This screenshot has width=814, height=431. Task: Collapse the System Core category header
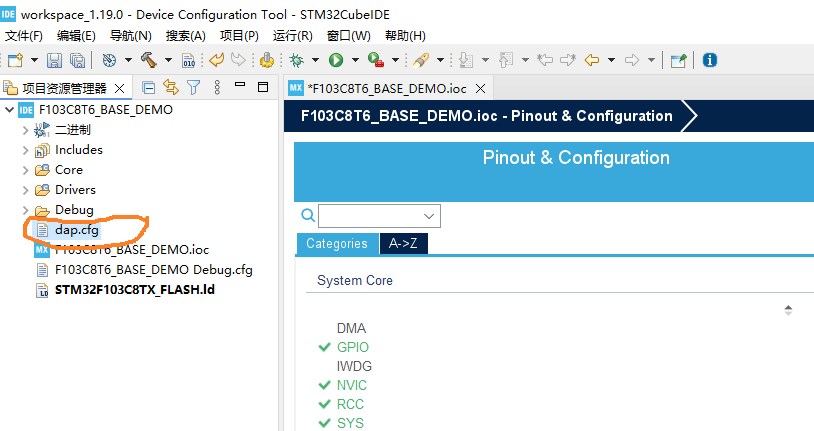pyautogui.click(x=355, y=280)
